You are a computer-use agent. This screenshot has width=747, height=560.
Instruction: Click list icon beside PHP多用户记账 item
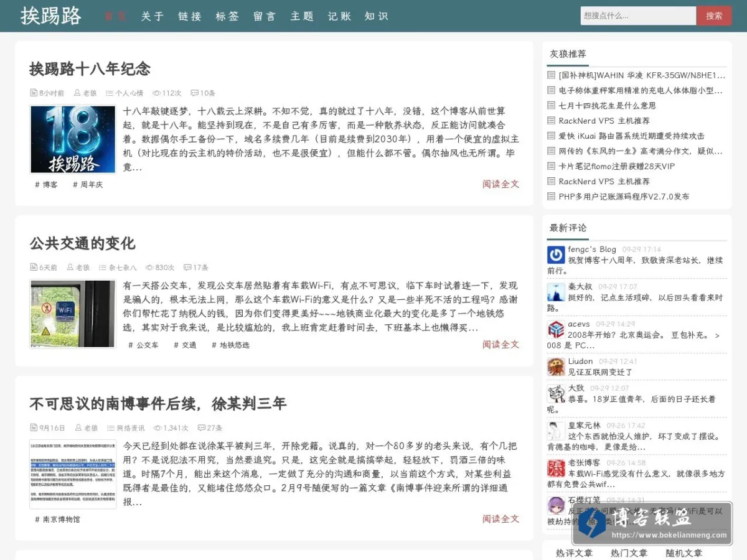coord(551,197)
